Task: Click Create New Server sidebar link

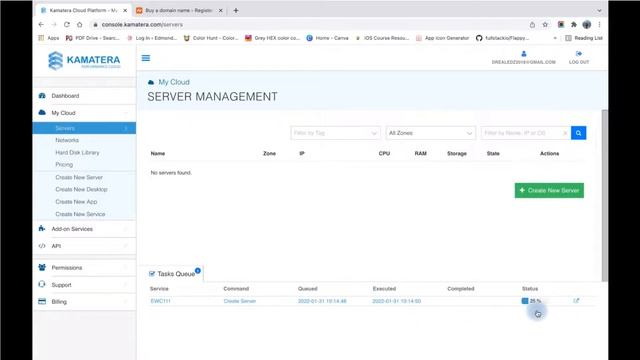Action: (x=79, y=177)
